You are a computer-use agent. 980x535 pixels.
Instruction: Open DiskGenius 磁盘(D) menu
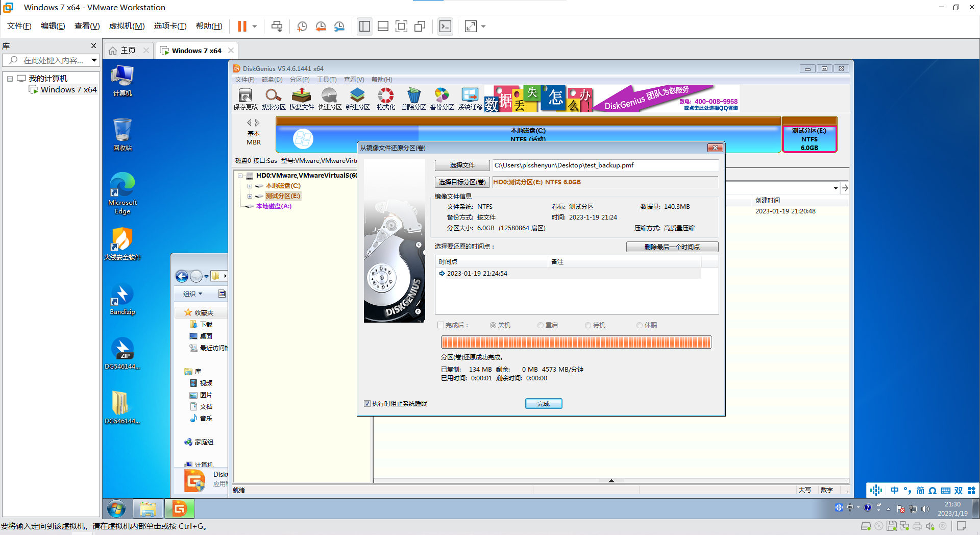tap(272, 80)
